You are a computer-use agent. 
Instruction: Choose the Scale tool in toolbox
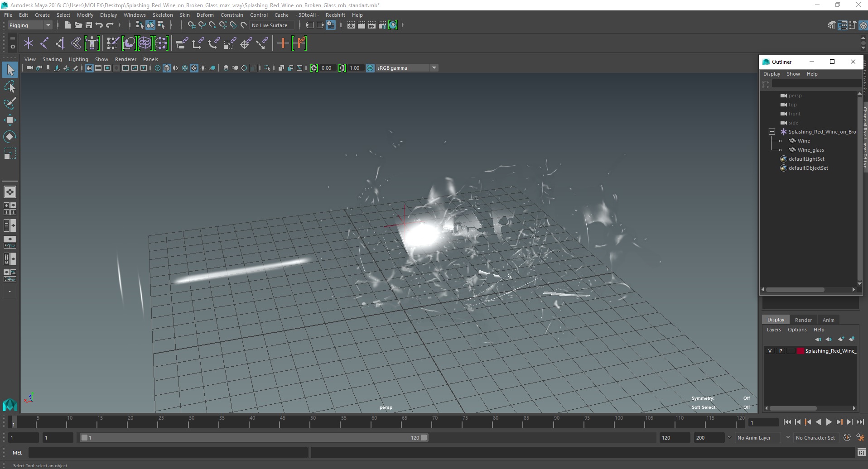(x=10, y=153)
